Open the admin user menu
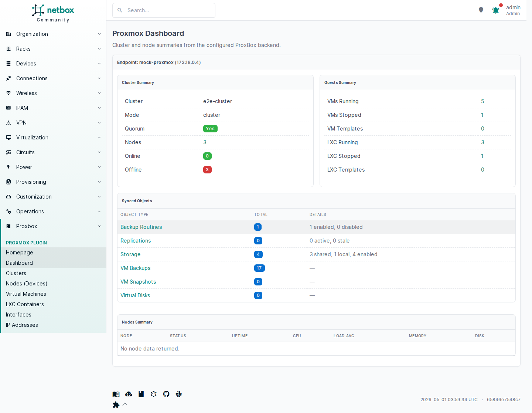Screen dimensions: 532x413 (513, 10)
